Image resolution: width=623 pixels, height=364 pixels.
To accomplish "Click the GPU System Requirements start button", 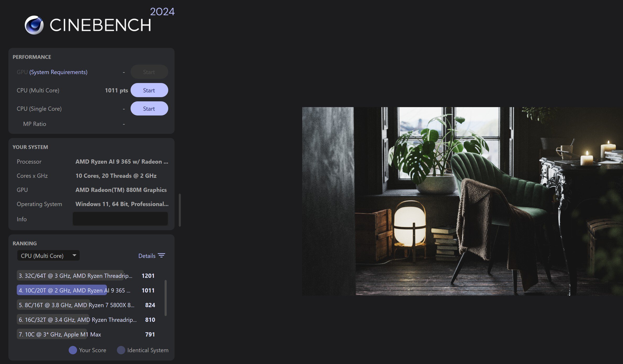I will point(149,71).
